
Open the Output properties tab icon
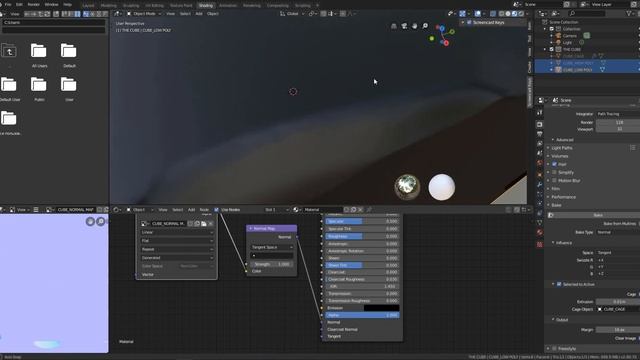pyautogui.click(x=540, y=134)
